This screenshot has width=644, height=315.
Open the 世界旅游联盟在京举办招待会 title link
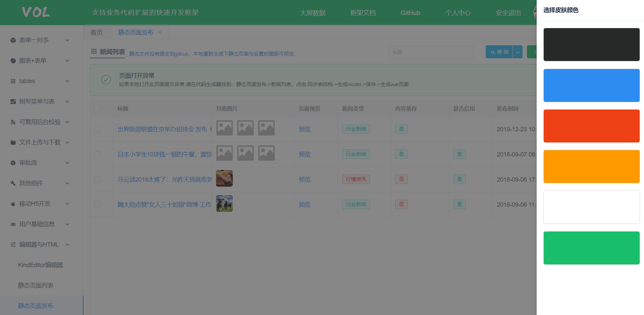(165, 129)
